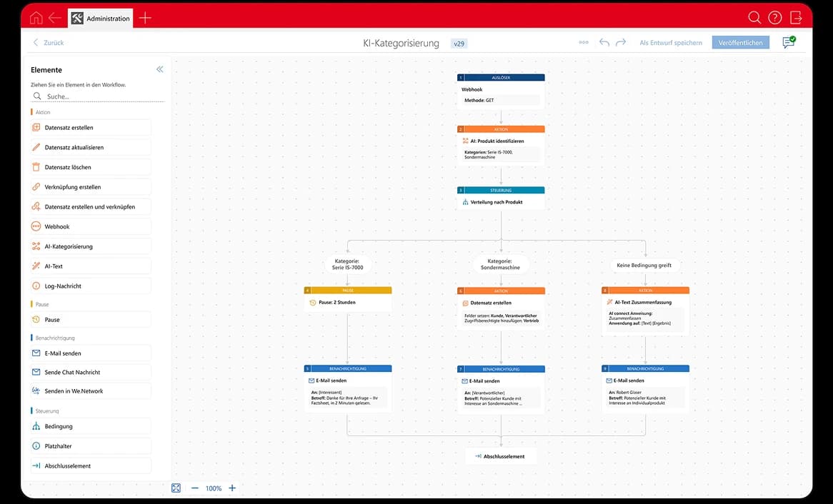Switch to the Administration tab
Viewport: 833px width, 504px height.
click(x=100, y=17)
